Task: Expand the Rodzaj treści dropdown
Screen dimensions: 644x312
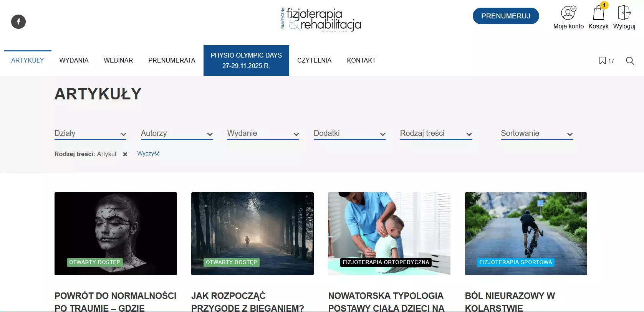Action: [436, 134]
